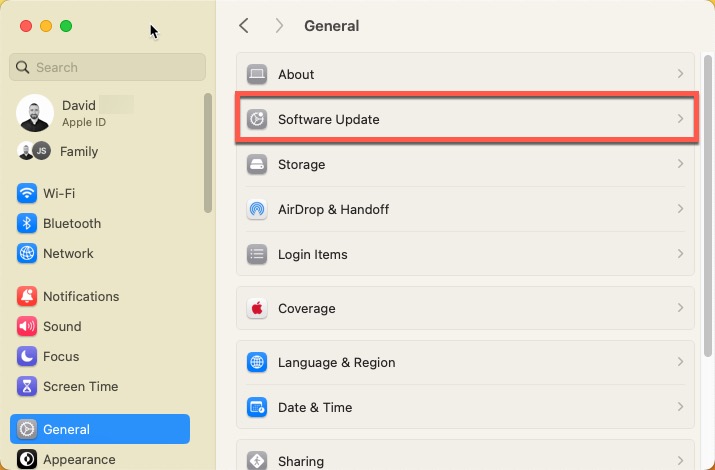Open the About laptop icon
715x470 pixels.
[x=257, y=74]
